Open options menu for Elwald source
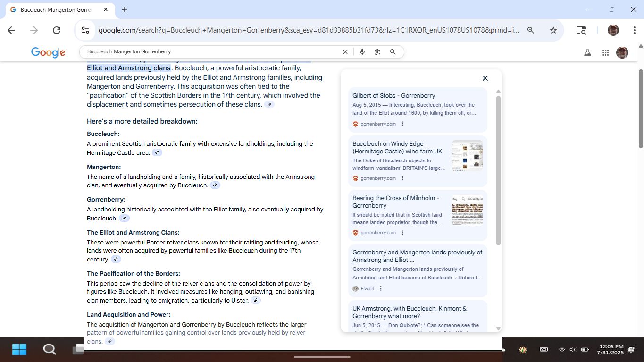Screen dimensions: 644x362 point(381,289)
